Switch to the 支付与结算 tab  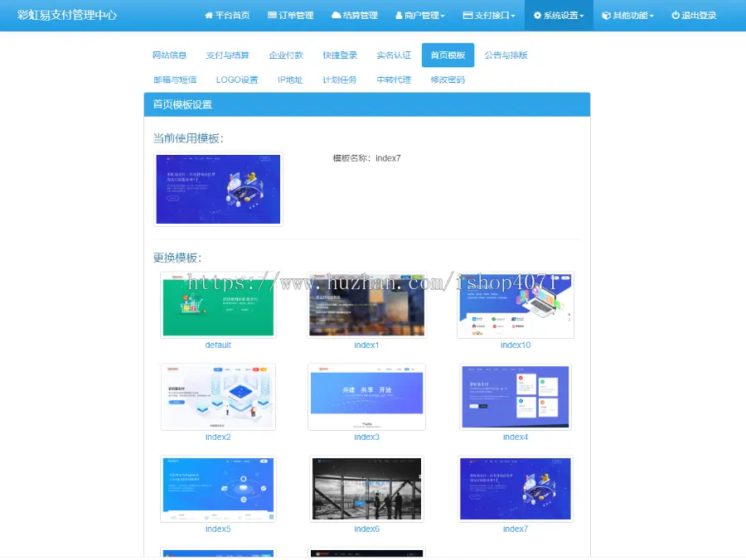(227, 56)
